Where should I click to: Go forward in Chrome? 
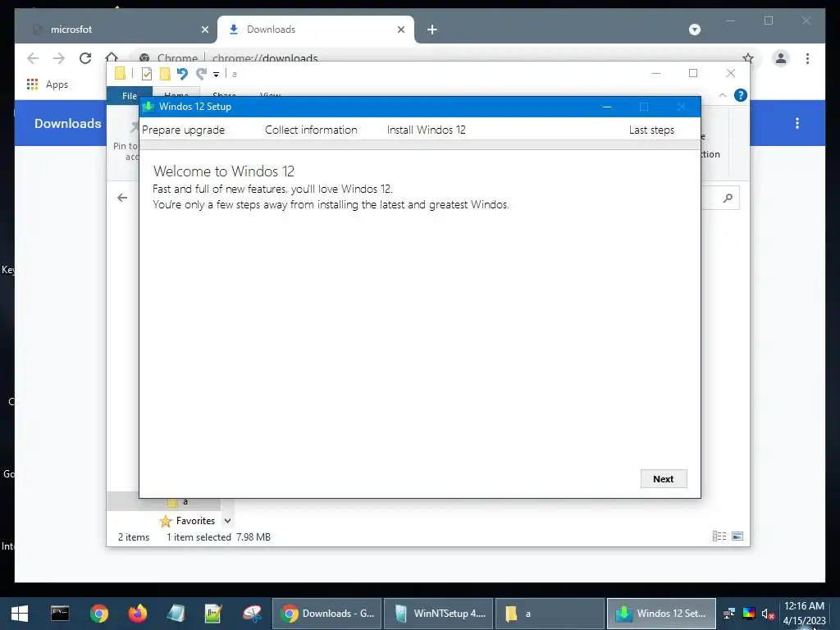(x=59, y=58)
